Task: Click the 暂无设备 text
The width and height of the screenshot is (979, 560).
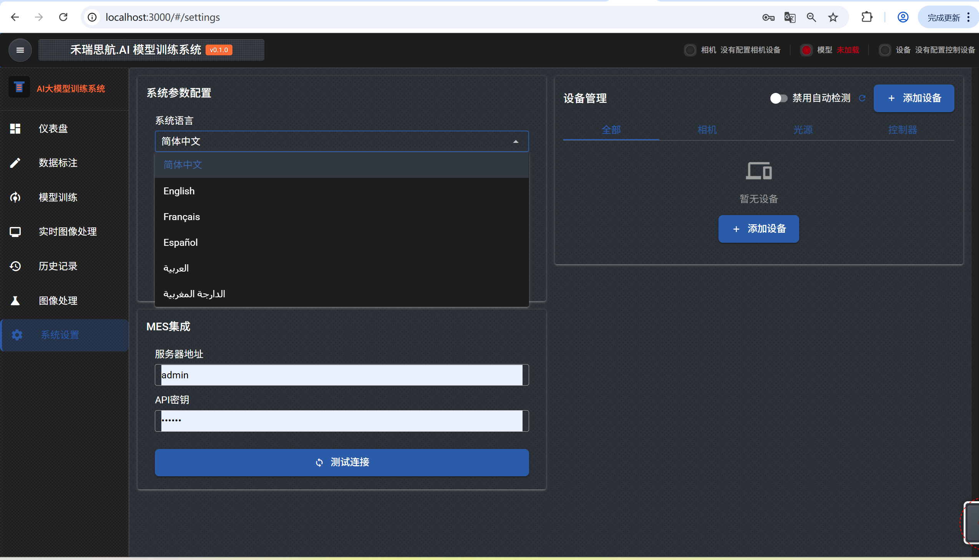Action: click(x=758, y=199)
